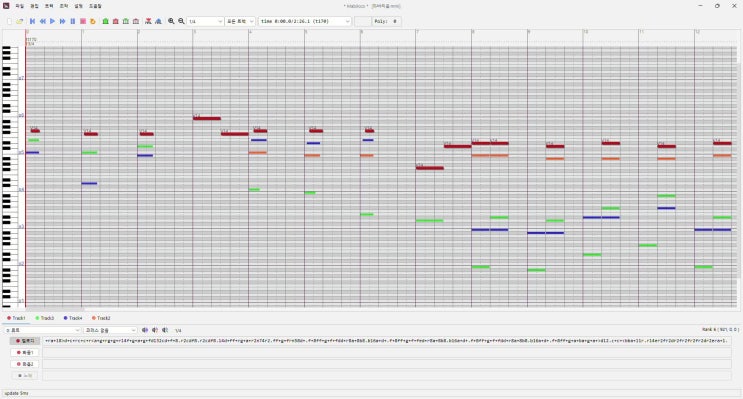Screen dimensions: 743x399
Task: Toggle the first speaker icon beside chorus dropdown
Action: (x=145, y=330)
